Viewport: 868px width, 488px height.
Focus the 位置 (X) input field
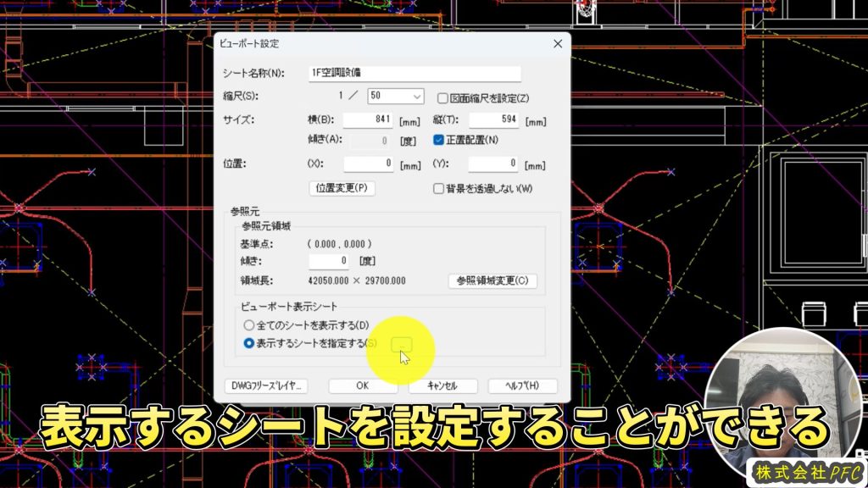[369, 164]
